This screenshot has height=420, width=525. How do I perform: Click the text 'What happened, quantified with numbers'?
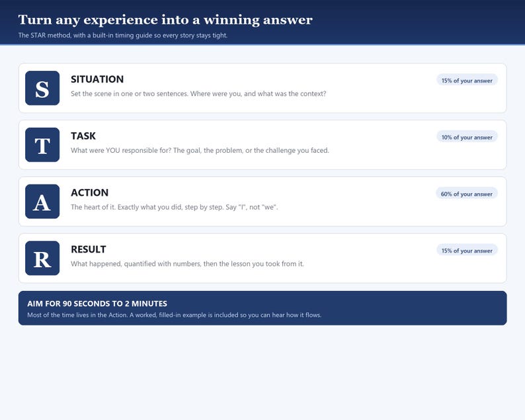(136, 264)
